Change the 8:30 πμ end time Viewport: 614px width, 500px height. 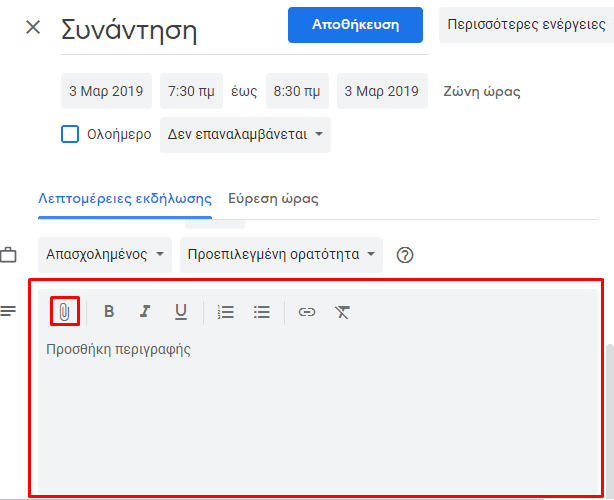pos(297,91)
